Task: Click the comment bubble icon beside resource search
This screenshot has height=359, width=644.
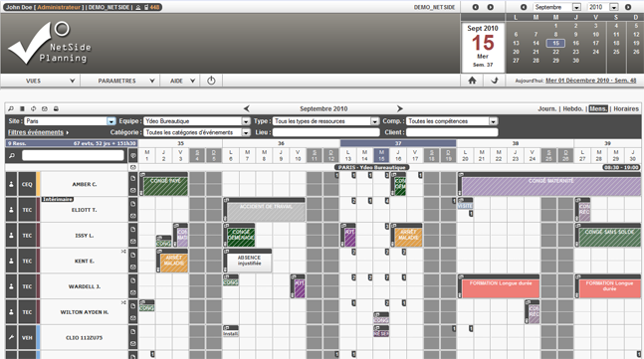Action: [x=133, y=155]
